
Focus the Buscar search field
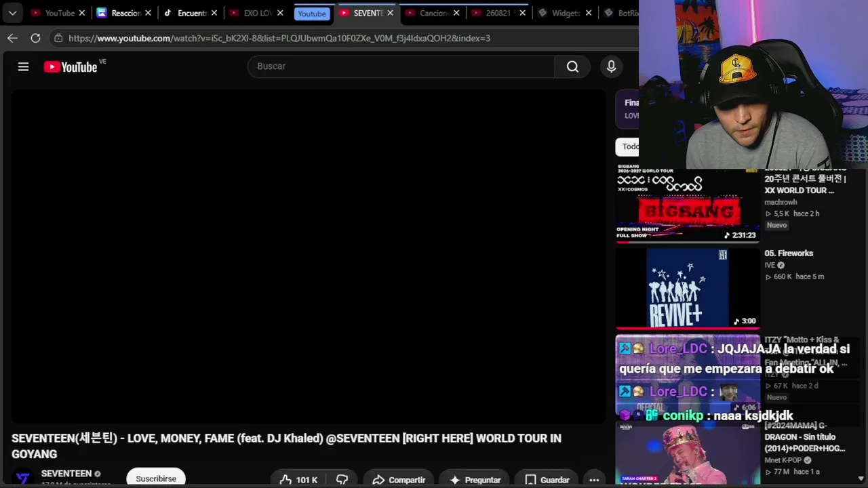401,66
